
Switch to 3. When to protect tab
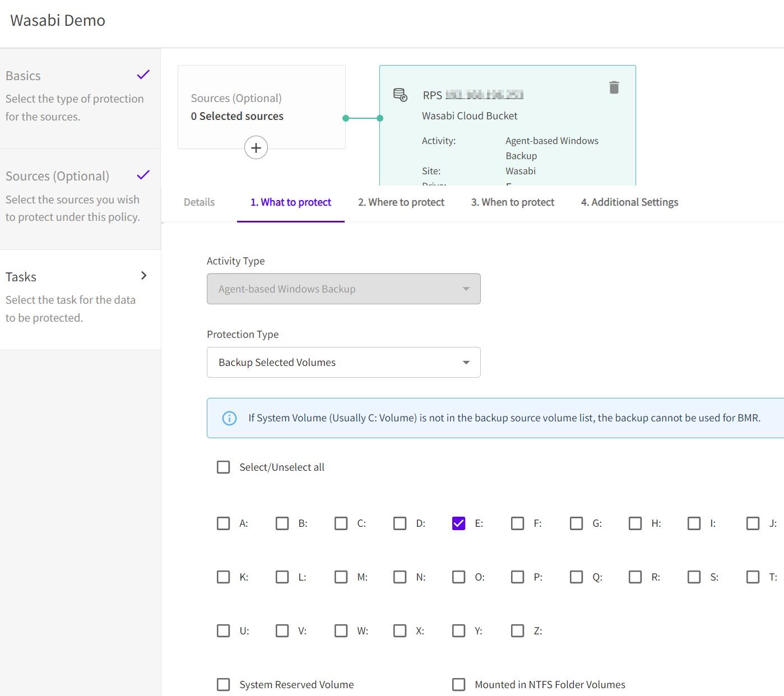click(513, 202)
